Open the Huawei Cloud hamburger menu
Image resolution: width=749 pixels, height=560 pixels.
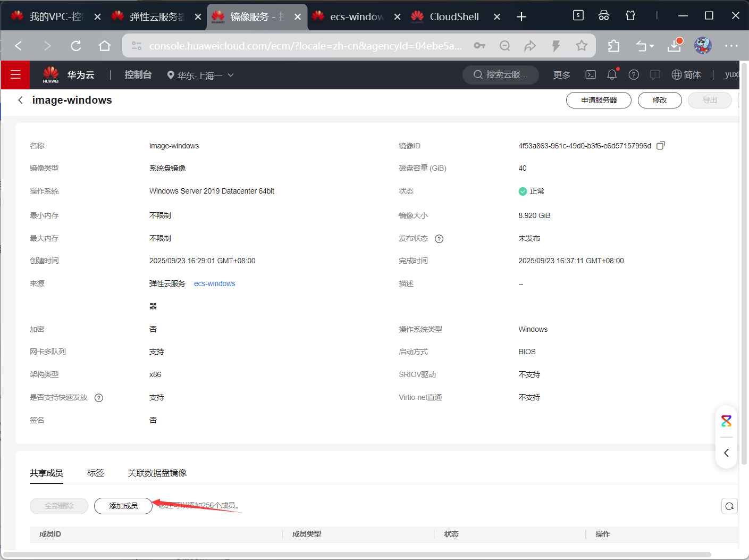click(x=15, y=75)
